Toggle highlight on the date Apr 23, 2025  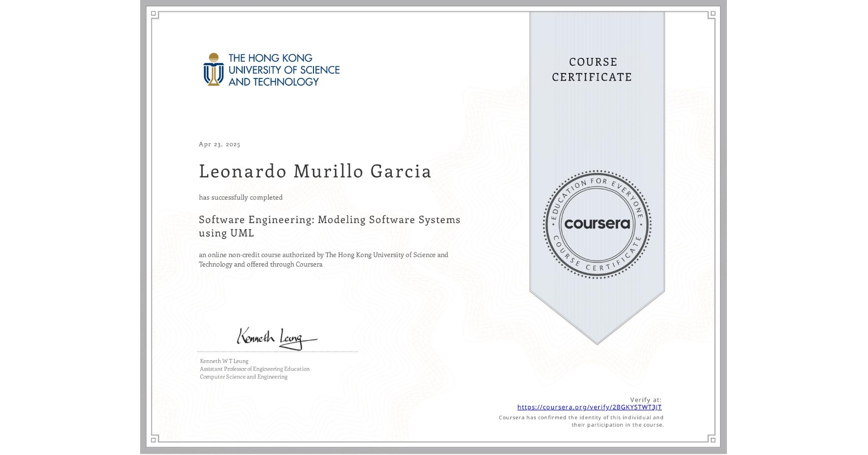219,144
